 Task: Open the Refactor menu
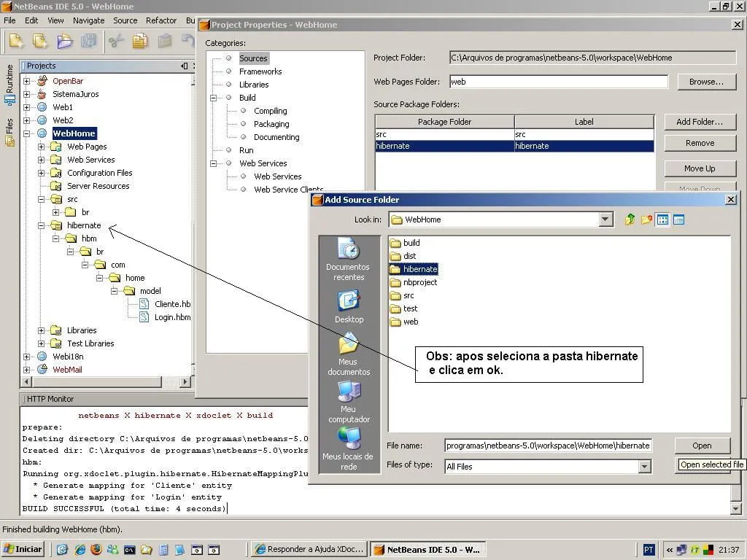point(161,20)
